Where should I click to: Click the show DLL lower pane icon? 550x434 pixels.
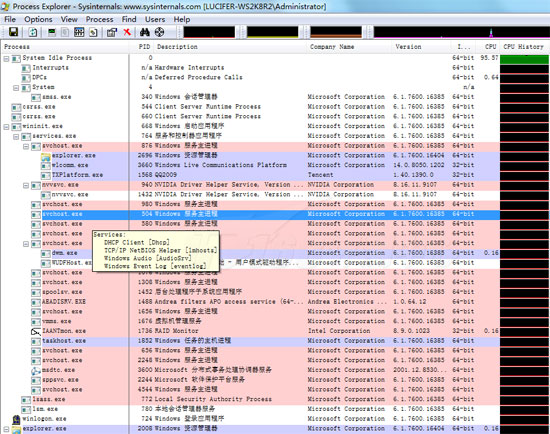click(93, 33)
